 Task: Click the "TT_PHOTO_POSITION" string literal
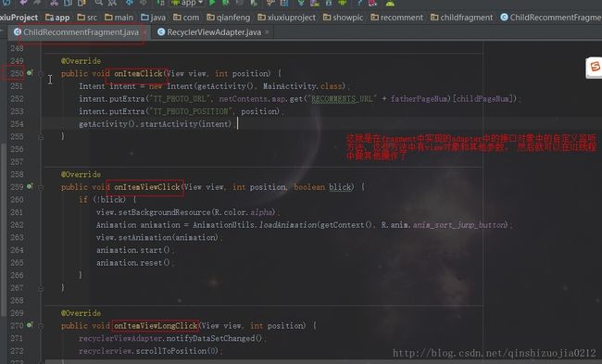[191, 111]
